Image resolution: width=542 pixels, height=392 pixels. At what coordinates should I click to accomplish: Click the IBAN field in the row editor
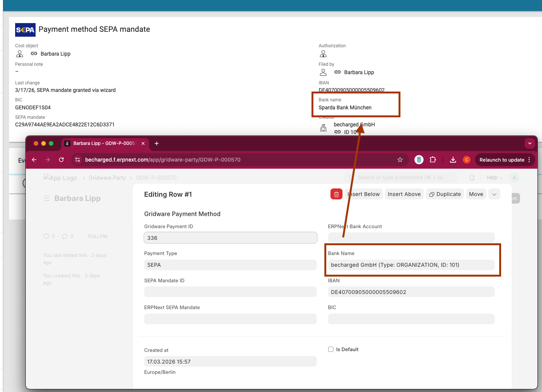411,292
